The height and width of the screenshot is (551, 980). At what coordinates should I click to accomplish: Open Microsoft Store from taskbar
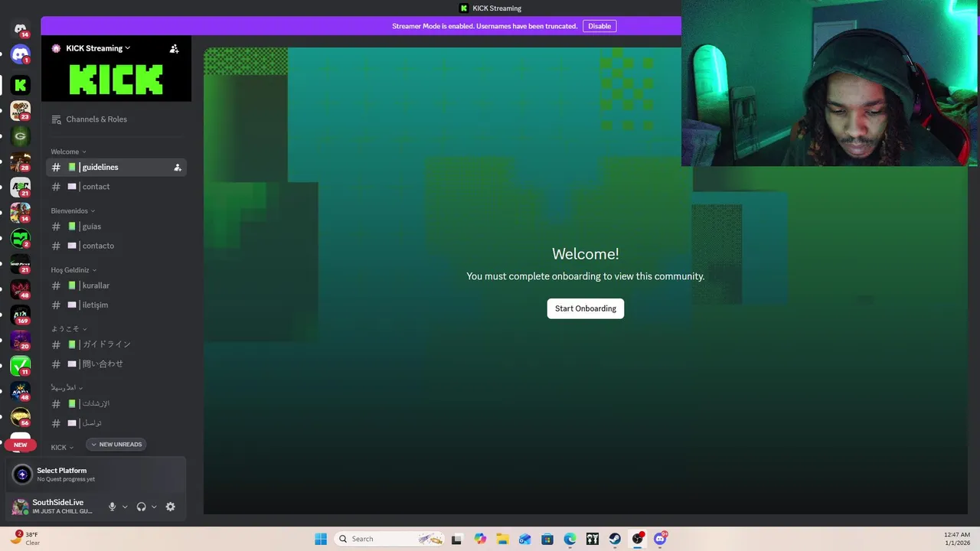(547, 539)
